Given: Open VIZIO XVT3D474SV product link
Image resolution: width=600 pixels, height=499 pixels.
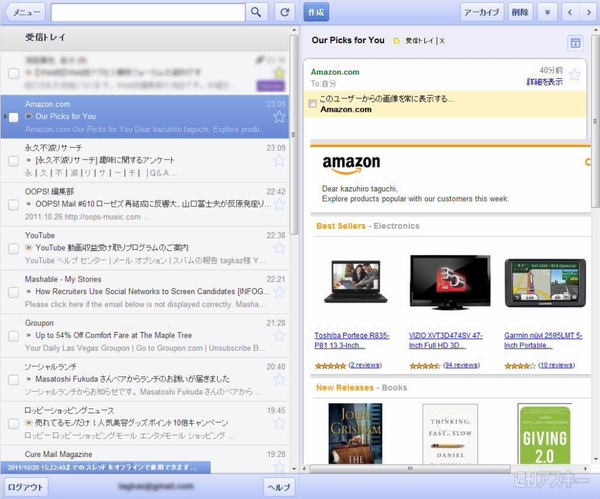Looking at the screenshot, I should coord(446,340).
